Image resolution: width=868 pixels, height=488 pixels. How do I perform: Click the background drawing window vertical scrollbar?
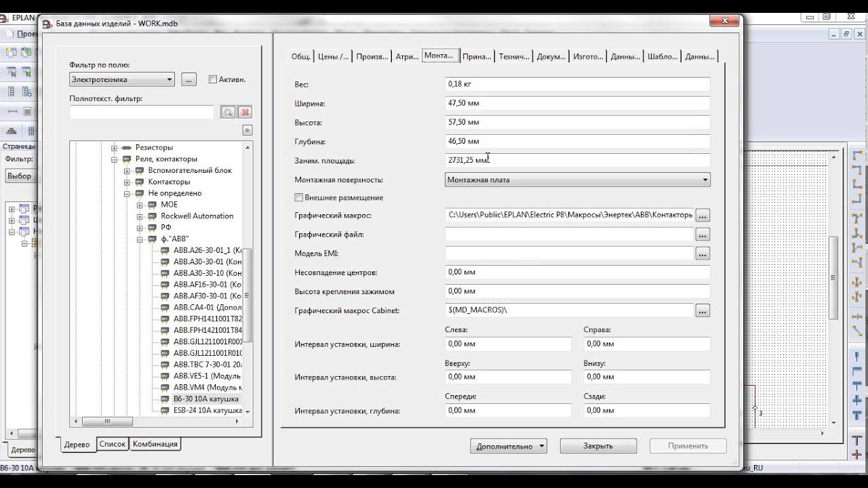pyautogui.click(x=834, y=289)
